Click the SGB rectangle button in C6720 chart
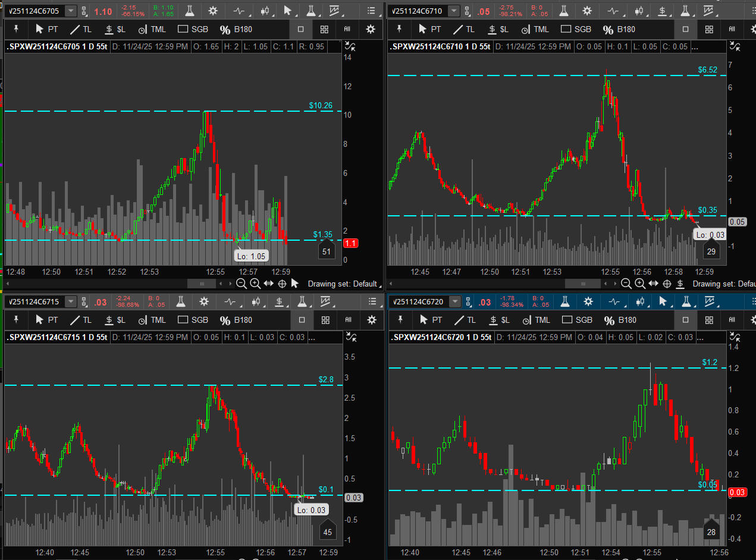The image size is (756, 560). (x=577, y=320)
